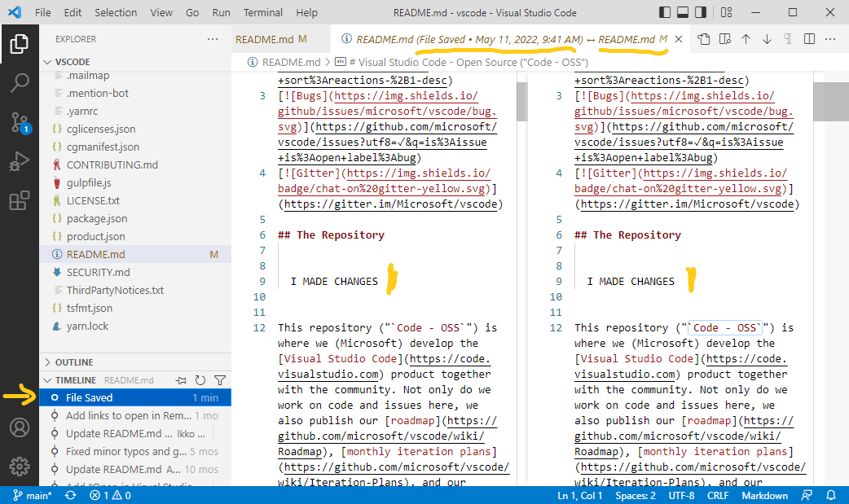Open the Run and Debug view
This screenshot has width=849, height=504.
pyautogui.click(x=20, y=161)
